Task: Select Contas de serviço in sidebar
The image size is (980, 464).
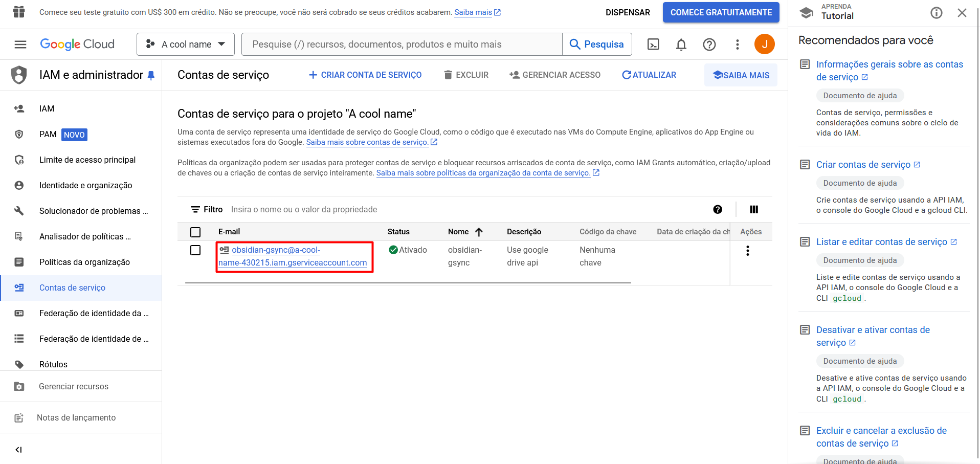Action: pos(81,288)
